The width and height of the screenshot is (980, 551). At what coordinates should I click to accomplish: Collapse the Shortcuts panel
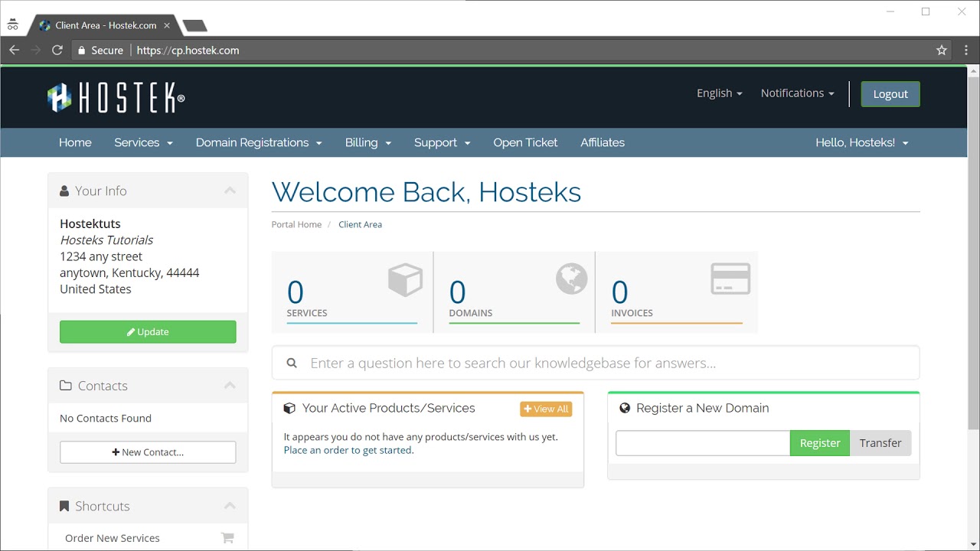[230, 506]
